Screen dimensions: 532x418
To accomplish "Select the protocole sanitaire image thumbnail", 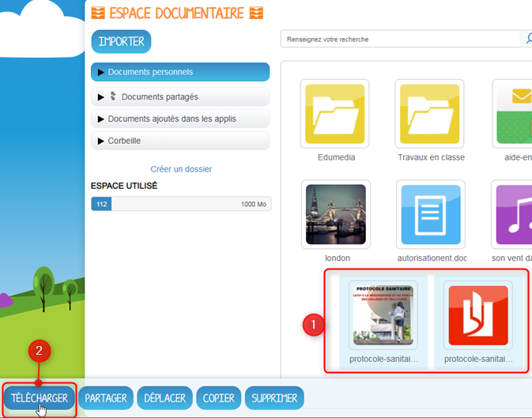I will [383, 315].
